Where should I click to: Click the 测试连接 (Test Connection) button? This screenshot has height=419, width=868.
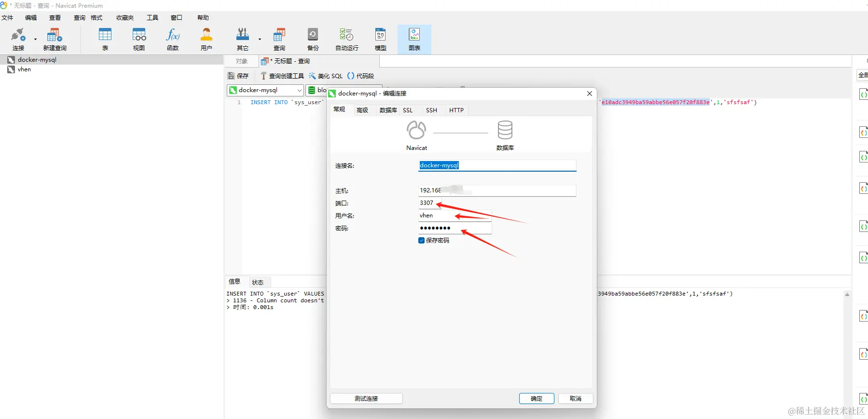pos(366,399)
